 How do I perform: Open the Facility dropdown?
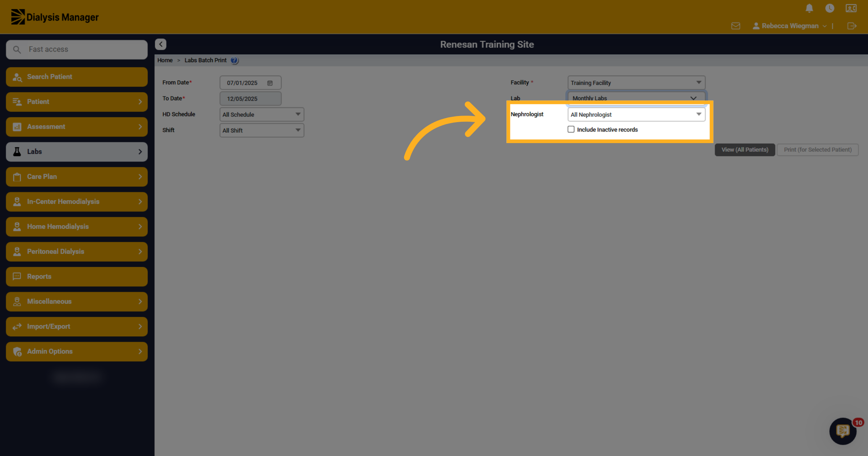[x=637, y=83]
